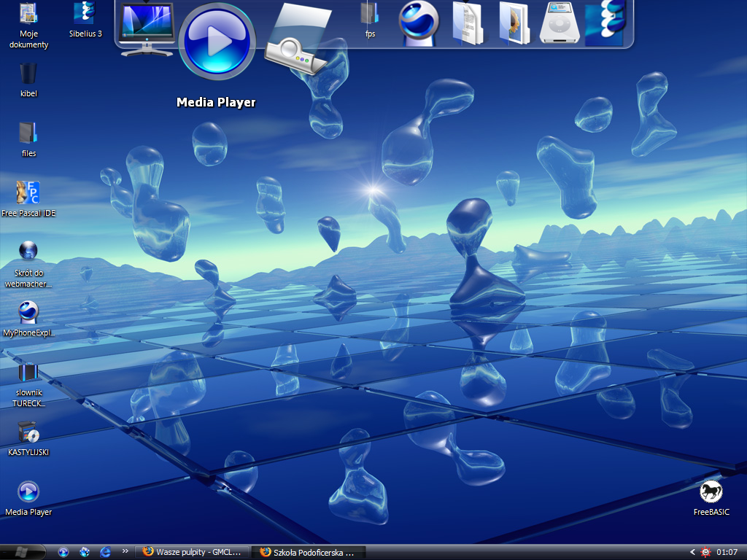Select the kibel recycle bin icon
747x560 pixels.
click(x=28, y=79)
